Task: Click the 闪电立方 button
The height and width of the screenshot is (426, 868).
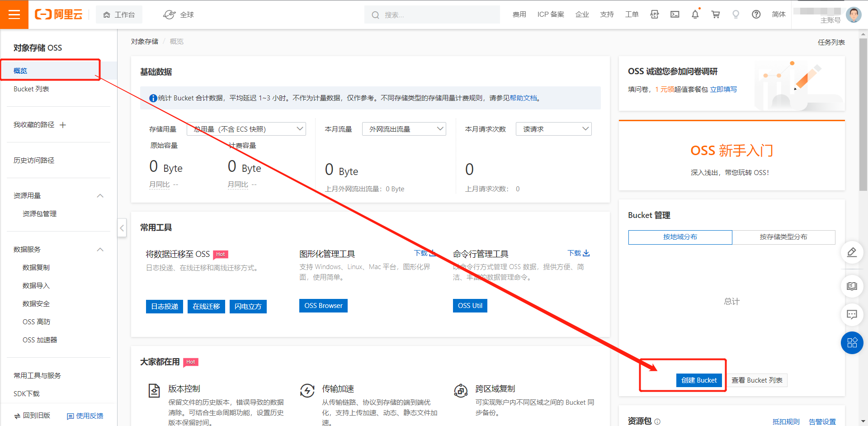Action: point(248,307)
